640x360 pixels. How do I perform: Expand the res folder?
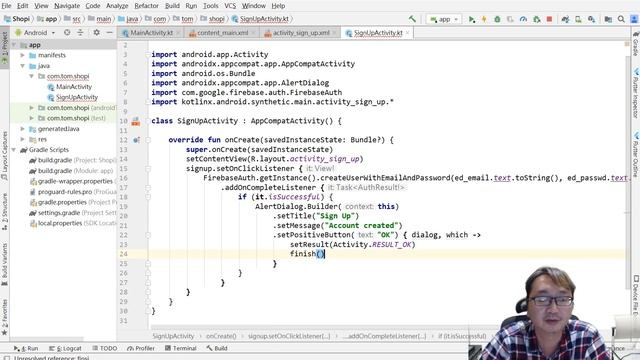pos(23,140)
